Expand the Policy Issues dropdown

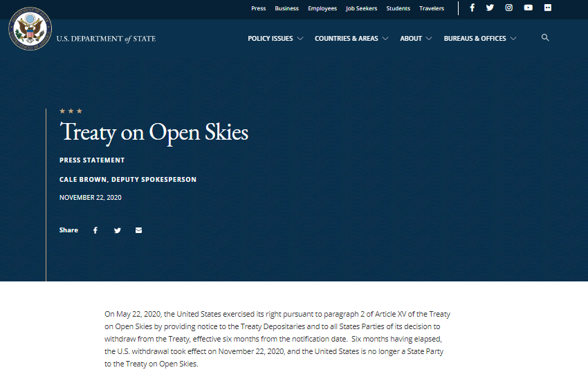pos(275,39)
